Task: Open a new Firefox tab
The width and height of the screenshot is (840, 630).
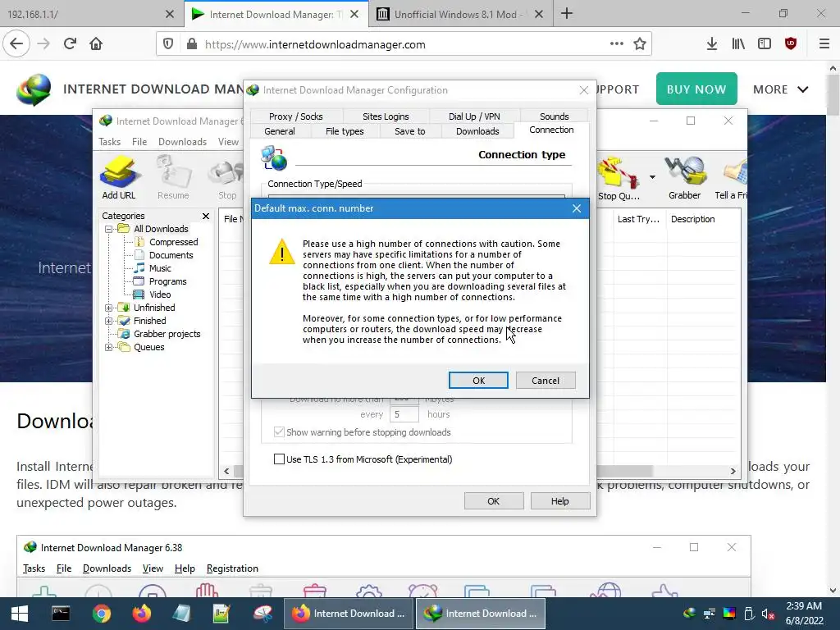Action: pyautogui.click(x=567, y=14)
